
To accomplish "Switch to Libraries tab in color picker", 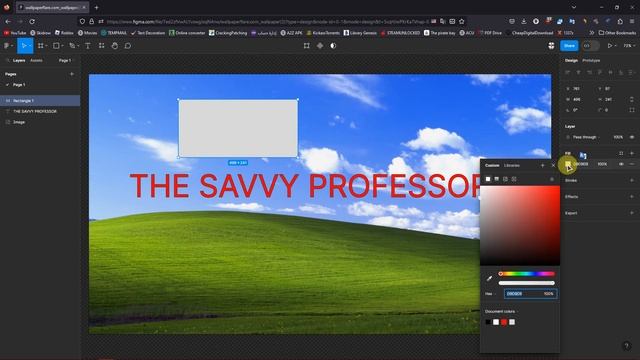I will coord(512,165).
